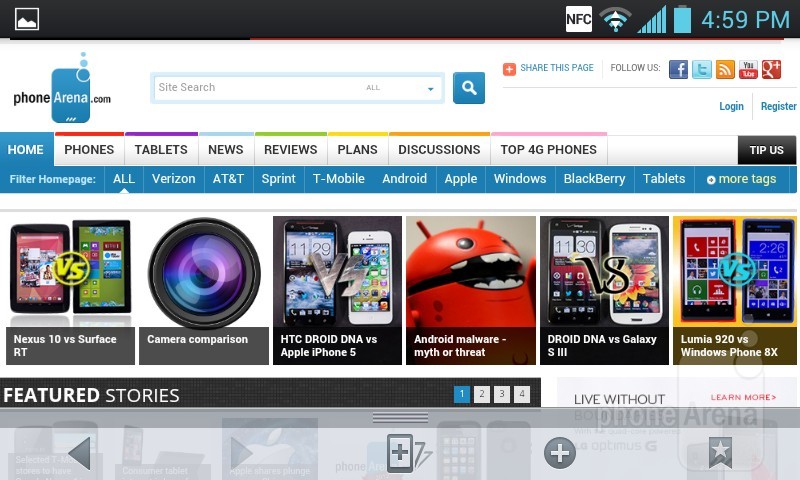Go to featured stories page 1
Screen dimensions: 800x480
462,394
